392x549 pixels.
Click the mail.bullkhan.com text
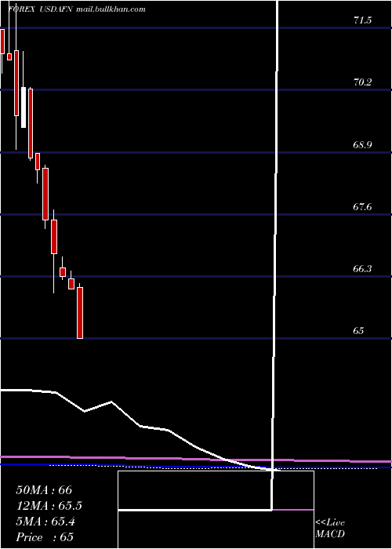tap(110, 9)
